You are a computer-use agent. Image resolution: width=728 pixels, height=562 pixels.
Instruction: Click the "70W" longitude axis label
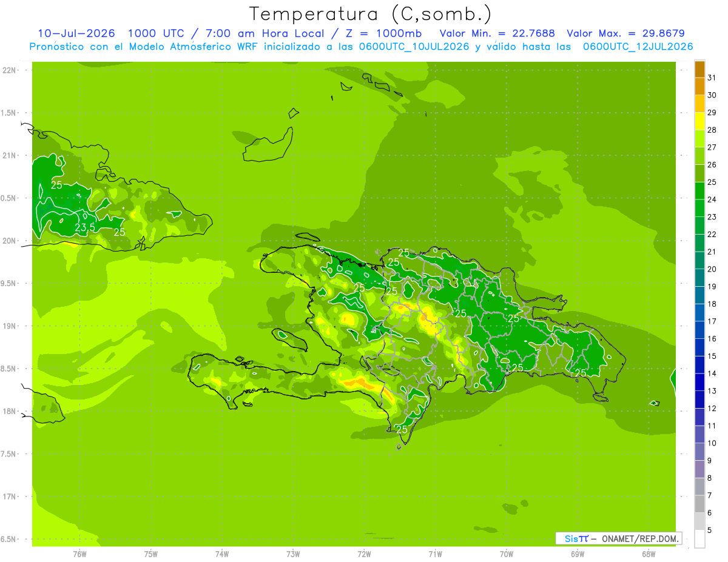click(x=507, y=554)
